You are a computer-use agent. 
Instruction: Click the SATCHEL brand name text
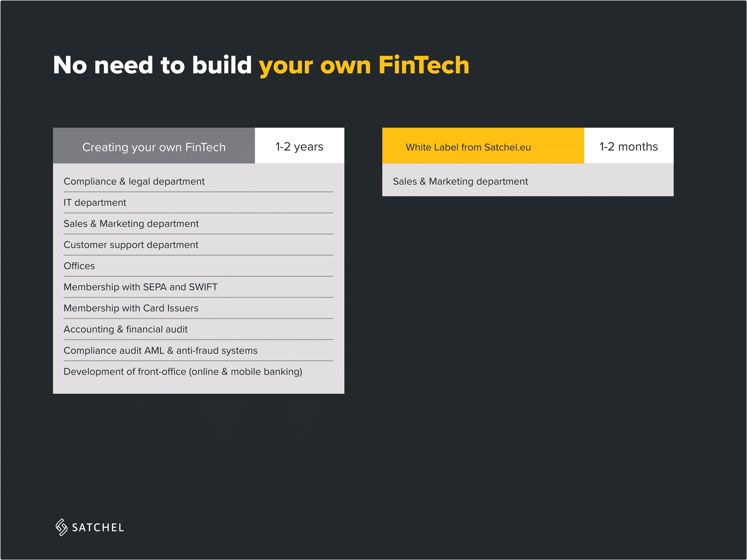(x=98, y=528)
